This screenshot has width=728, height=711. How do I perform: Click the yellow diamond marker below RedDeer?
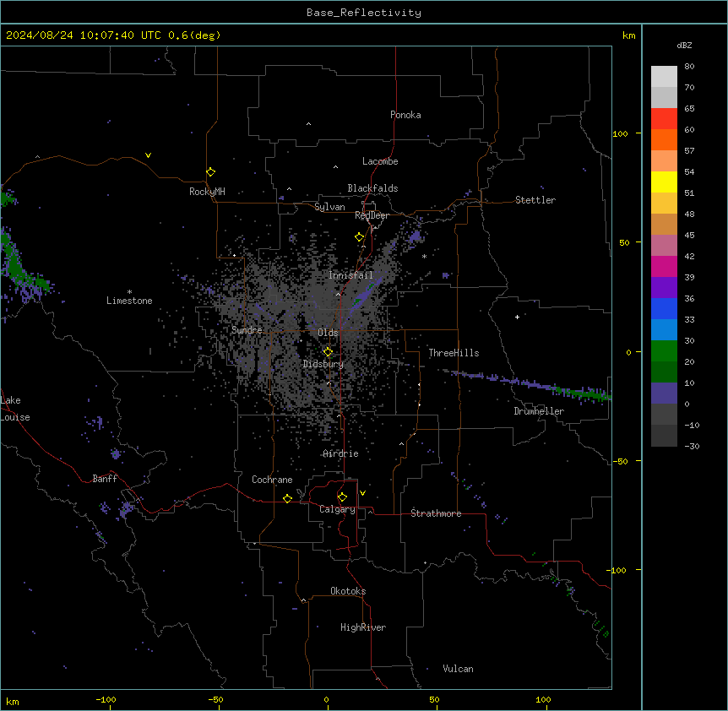coord(360,237)
